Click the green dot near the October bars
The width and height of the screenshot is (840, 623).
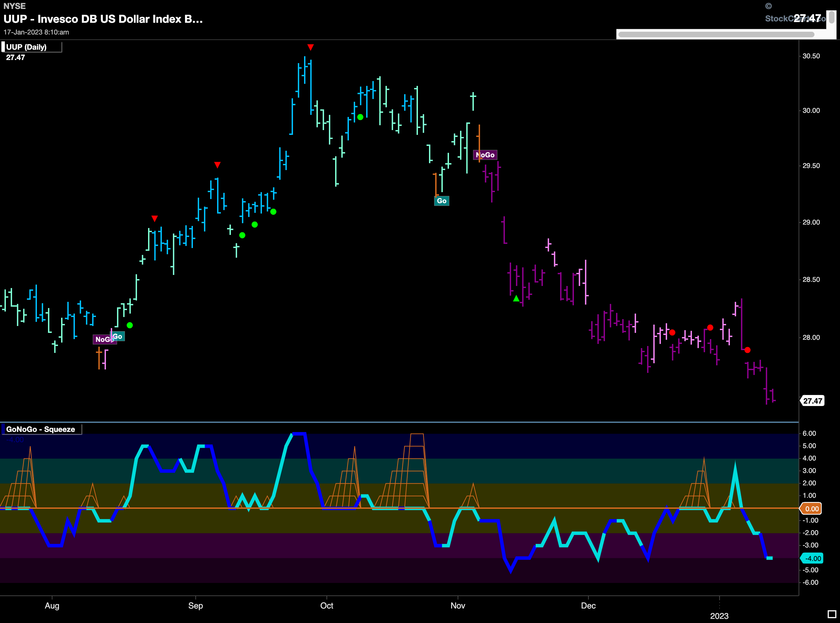point(360,117)
